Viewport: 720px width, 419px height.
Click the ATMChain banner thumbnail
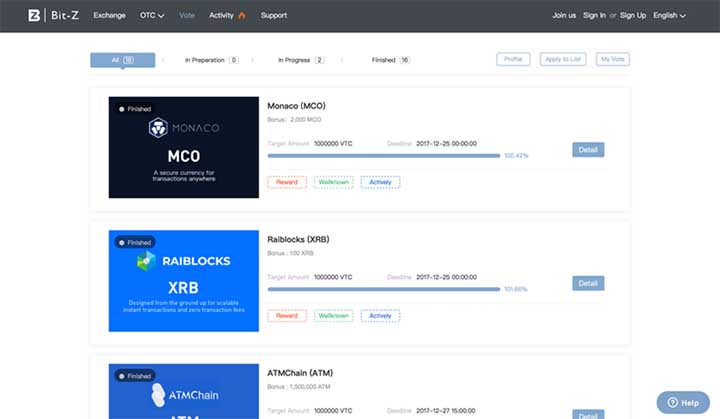click(x=184, y=391)
